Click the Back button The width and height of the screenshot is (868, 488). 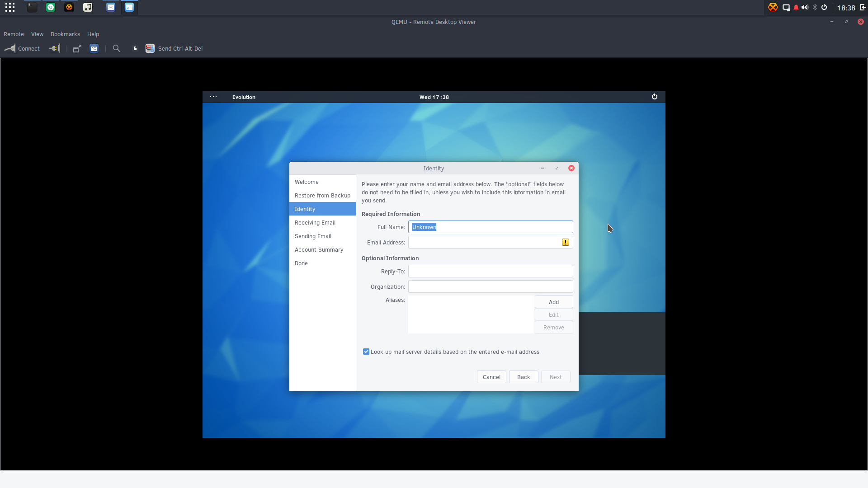click(x=524, y=377)
